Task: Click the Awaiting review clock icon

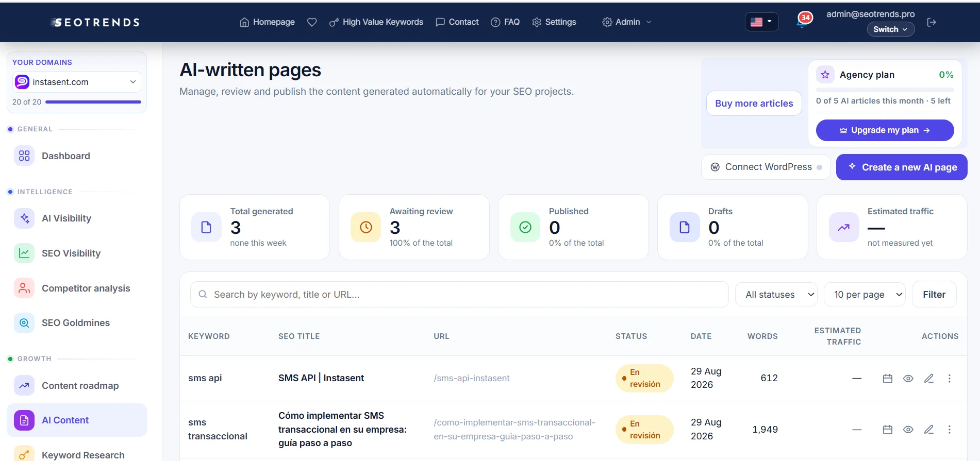Action: (x=366, y=227)
